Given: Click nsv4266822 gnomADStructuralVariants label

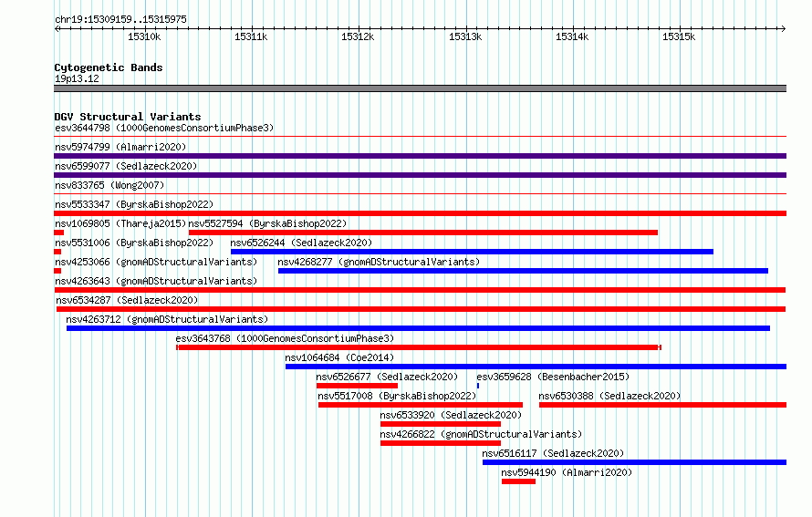Looking at the screenshot, I should click(x=481, y=434).
